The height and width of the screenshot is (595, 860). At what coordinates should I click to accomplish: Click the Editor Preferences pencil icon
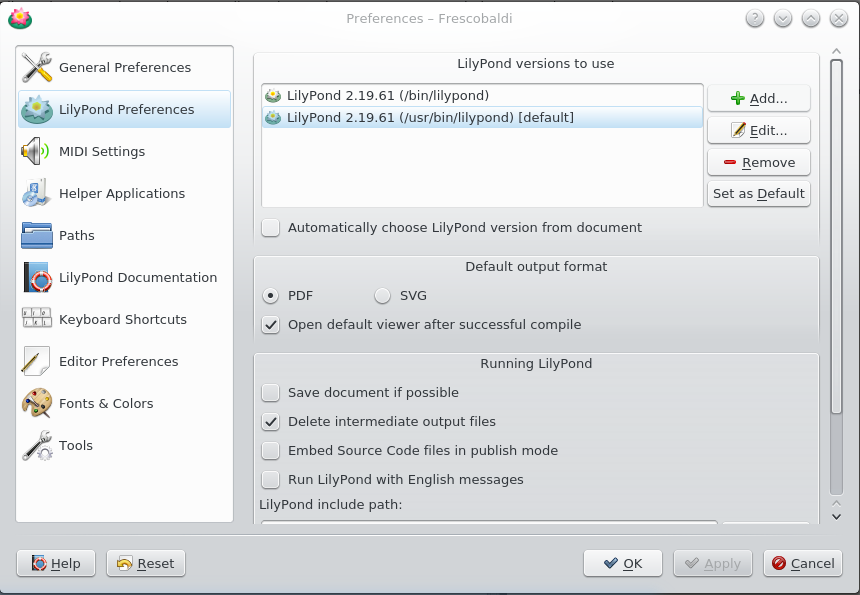click(x=36, y=361)
